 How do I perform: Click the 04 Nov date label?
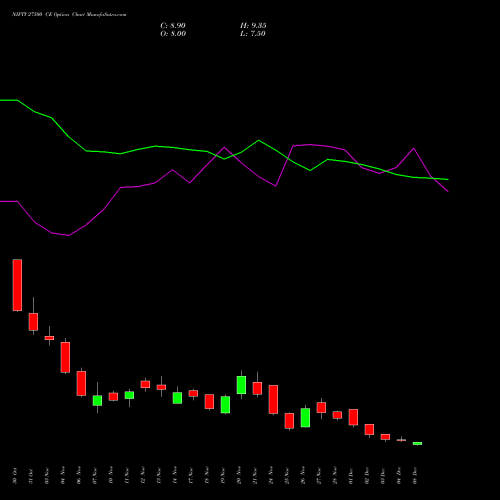pyautogui.click(x=63, y=476)
